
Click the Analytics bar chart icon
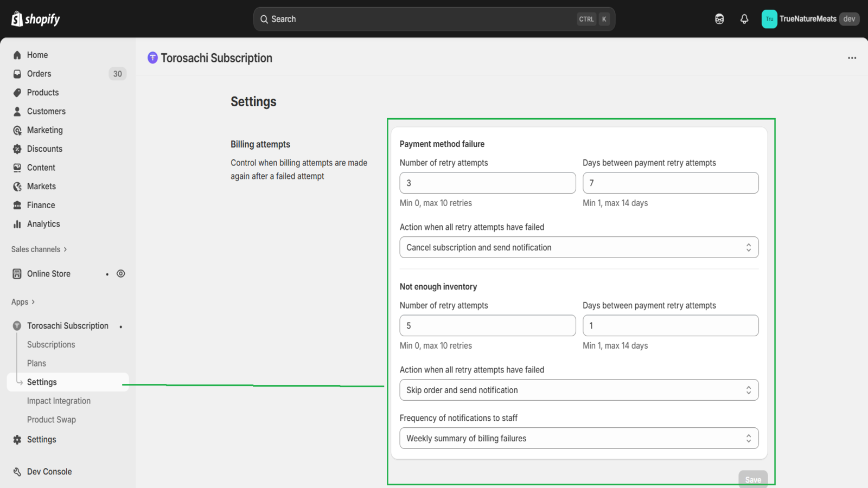point(17,224)
